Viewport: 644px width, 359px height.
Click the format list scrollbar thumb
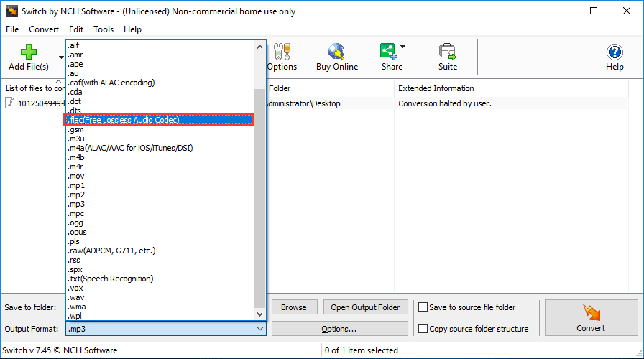(x=259, y=198)
